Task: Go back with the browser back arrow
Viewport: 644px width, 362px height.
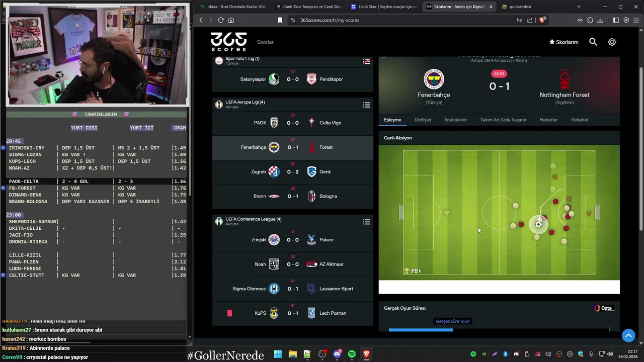Action: tap(201, 20)
